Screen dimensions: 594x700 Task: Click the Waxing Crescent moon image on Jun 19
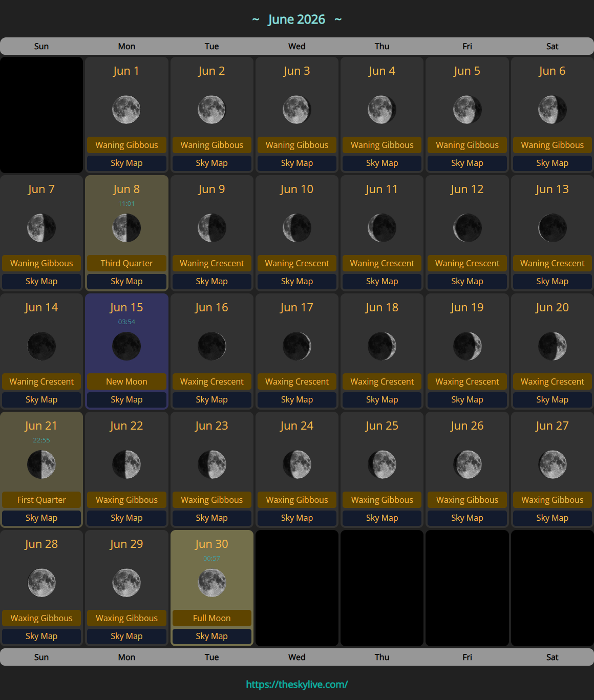tap(467, 346)
